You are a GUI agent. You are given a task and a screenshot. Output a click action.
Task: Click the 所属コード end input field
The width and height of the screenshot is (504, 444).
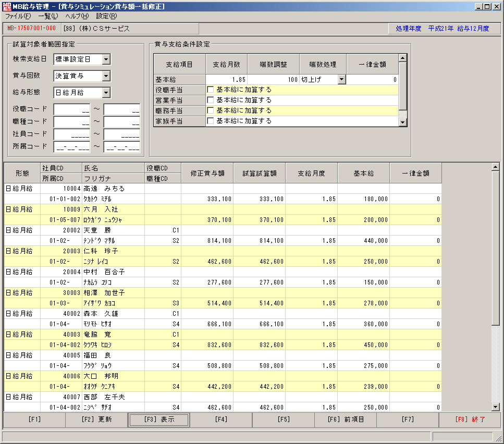click(122, 147)
